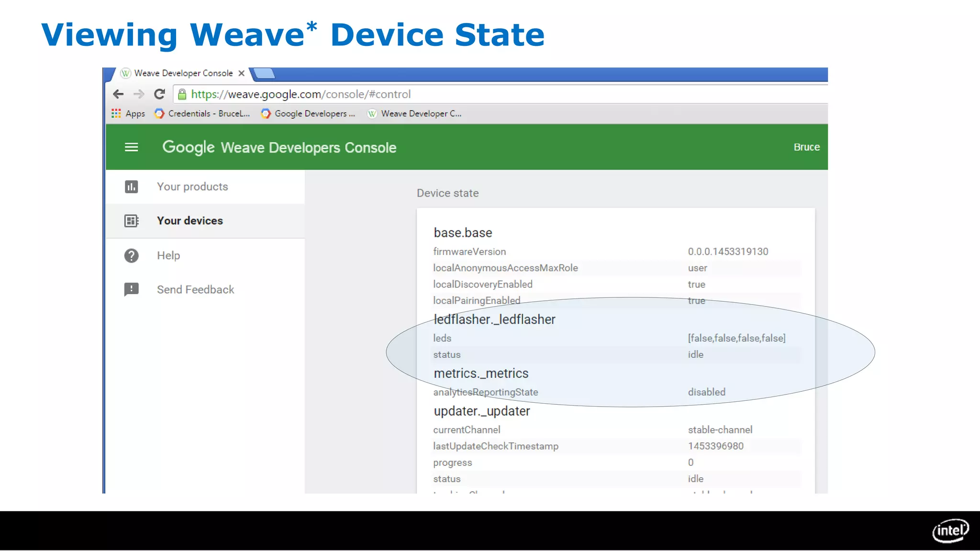Select the analyticsReportingState label
Image resolution: width=980 pixels, height=551 pixels.
click(x=486, y=392)
